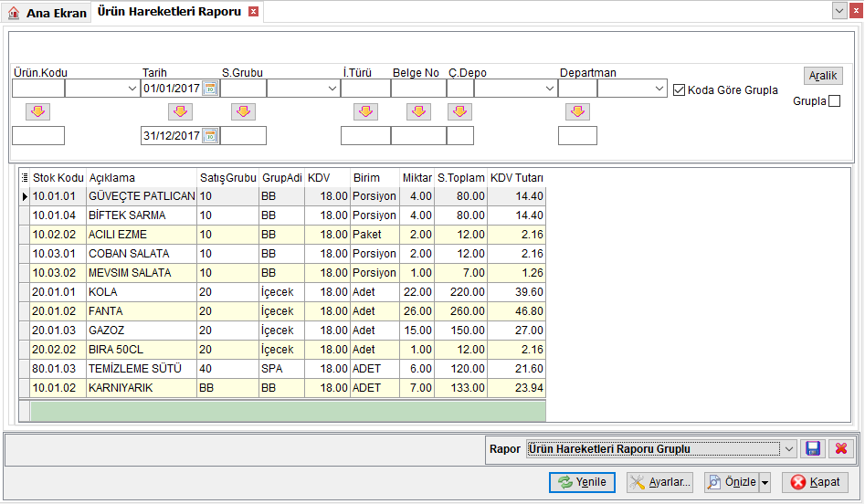Open the Önizle button arrow menu
Screen dimensions: 865x504
765,482
